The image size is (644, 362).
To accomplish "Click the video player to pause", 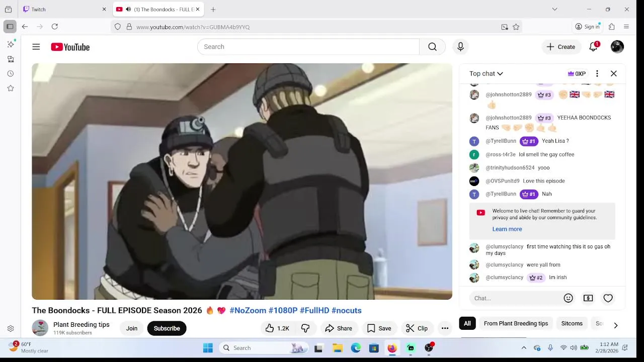I will [242, 181].
